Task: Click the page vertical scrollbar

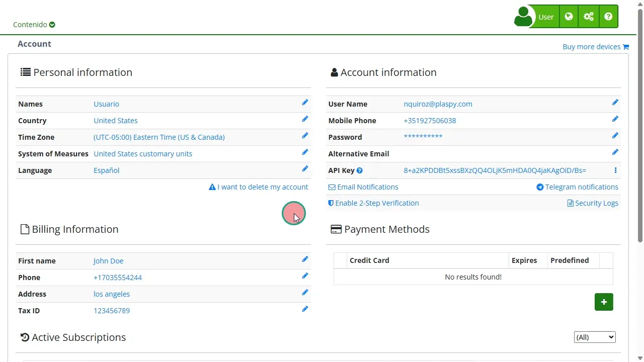Action: tap(640, 151)
